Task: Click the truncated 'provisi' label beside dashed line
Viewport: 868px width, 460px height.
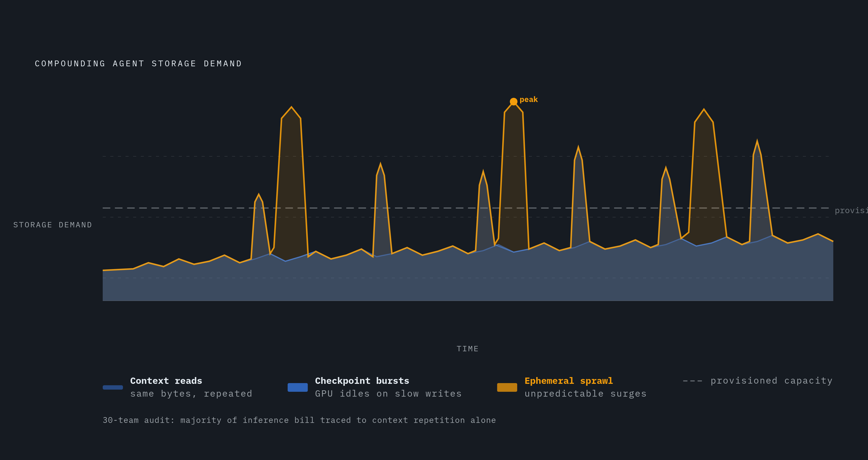Action: (851, 211)
